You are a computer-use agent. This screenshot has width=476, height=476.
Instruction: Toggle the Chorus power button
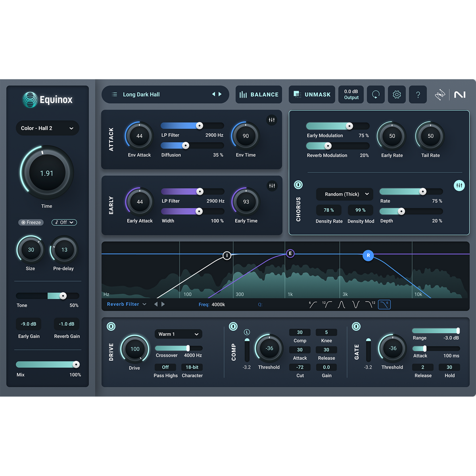(x=298, y=185)
